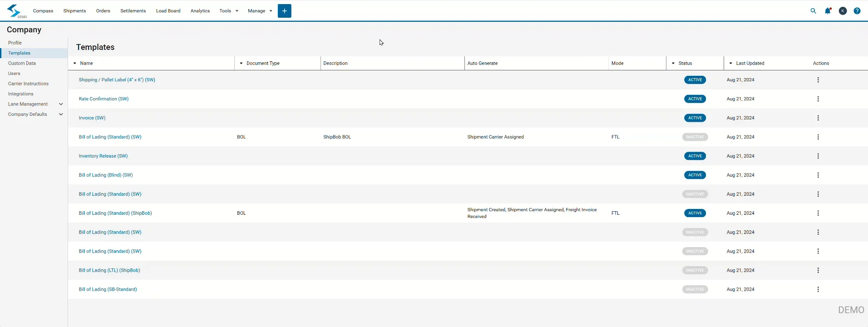Select Carrier Instructions in the sidebar
Image resolution: width=868 pixels, height=327 pixels.
click(28, 84)
